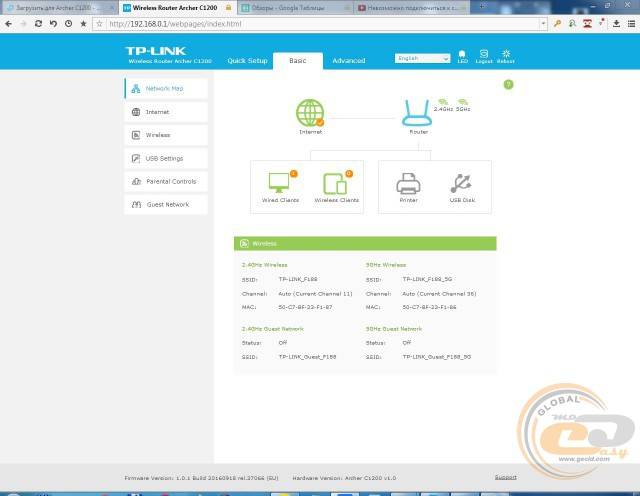Image resolution: width=640 pixels, height=496 pixels.
Task: Click the TP-LINK logo
Action: click(156, 51)
